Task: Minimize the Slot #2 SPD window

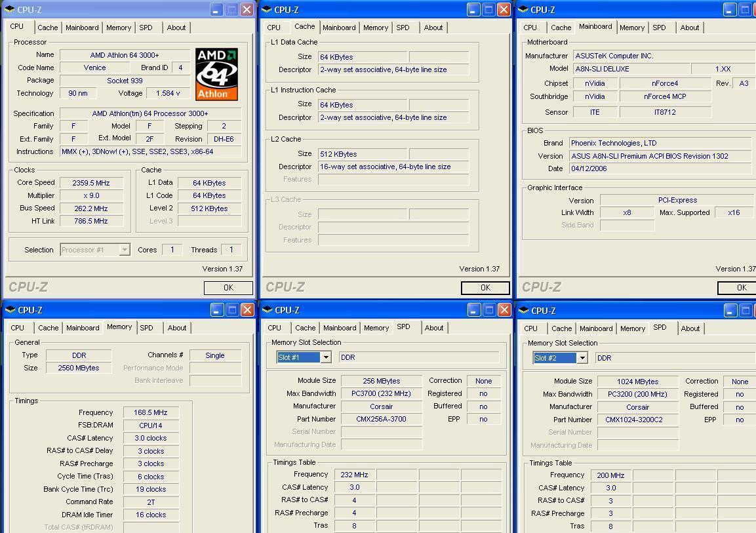Action: pyautogui.click(x=730, y=310)
